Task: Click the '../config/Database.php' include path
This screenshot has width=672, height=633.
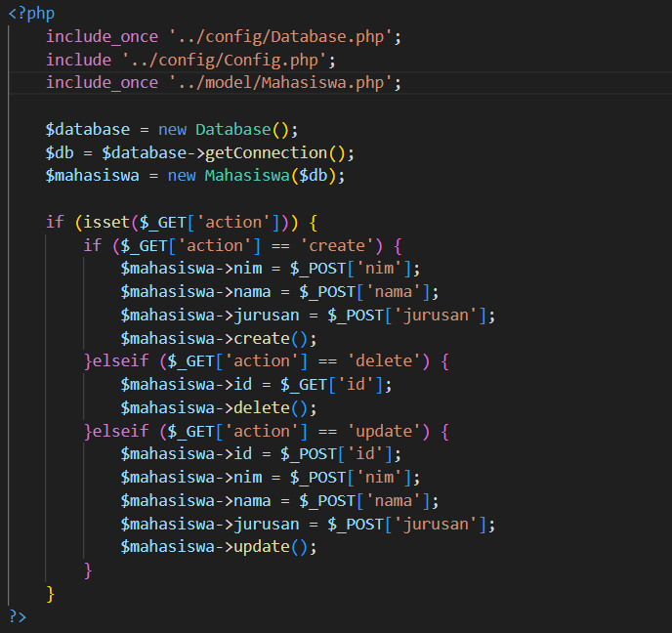Action: click(x=285, y=37)
